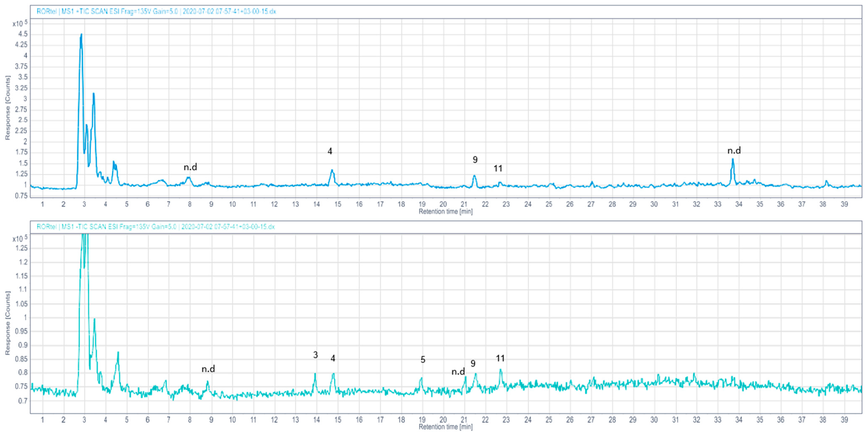Screen dimensions: 868x435
Task: Click peak label 4 in the top chromatogram
Action: pyautogui.click(x=330, y=151)
